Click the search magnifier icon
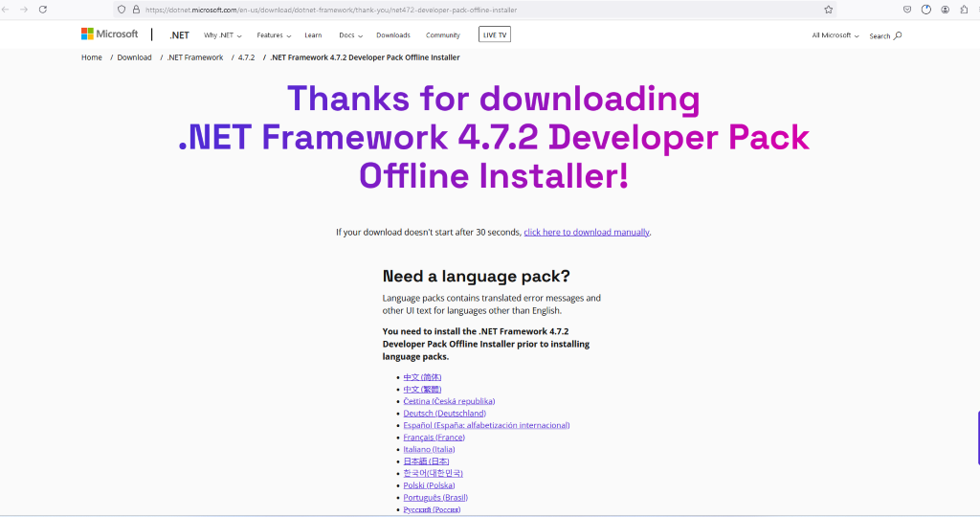 [x=898, y=35]
